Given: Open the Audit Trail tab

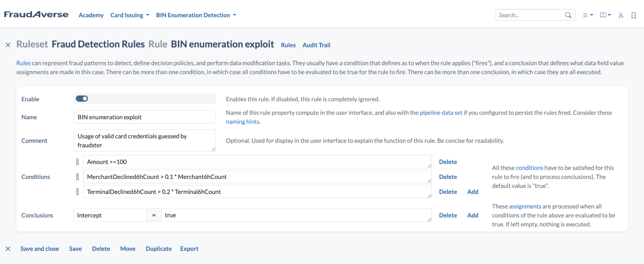Looking at the screenshot, I should tap(316, 45).
